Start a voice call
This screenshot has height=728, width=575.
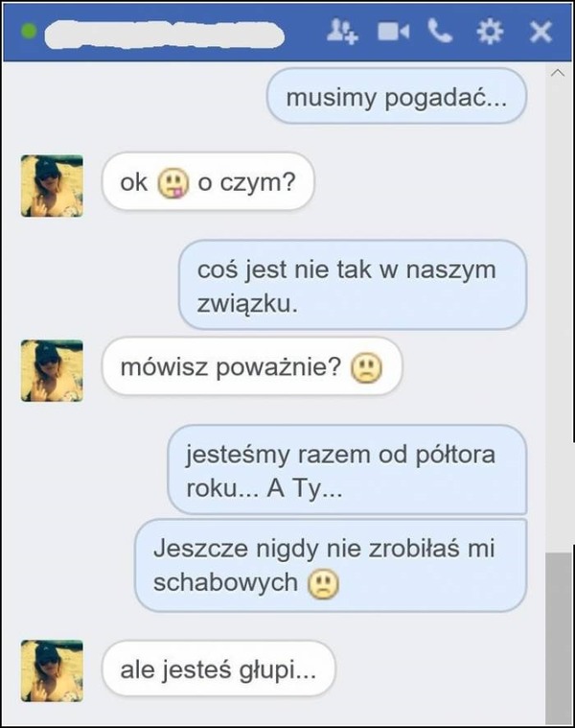pos(440,31)
